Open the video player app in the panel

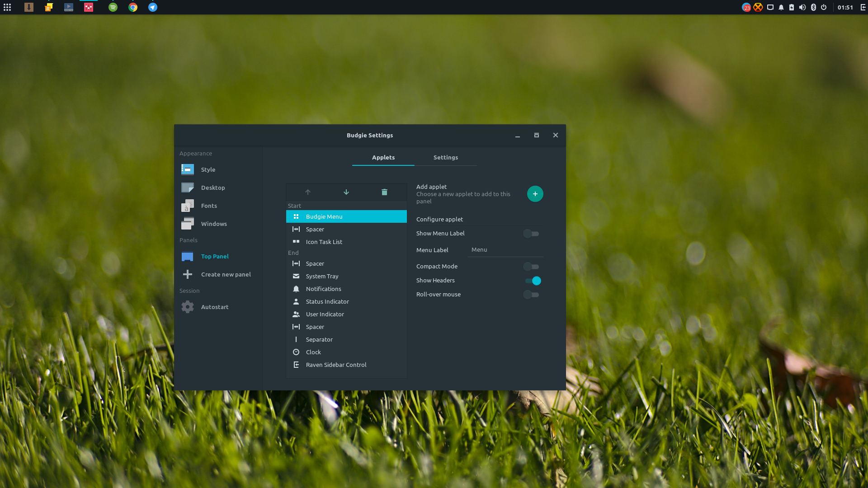(69, 7)
